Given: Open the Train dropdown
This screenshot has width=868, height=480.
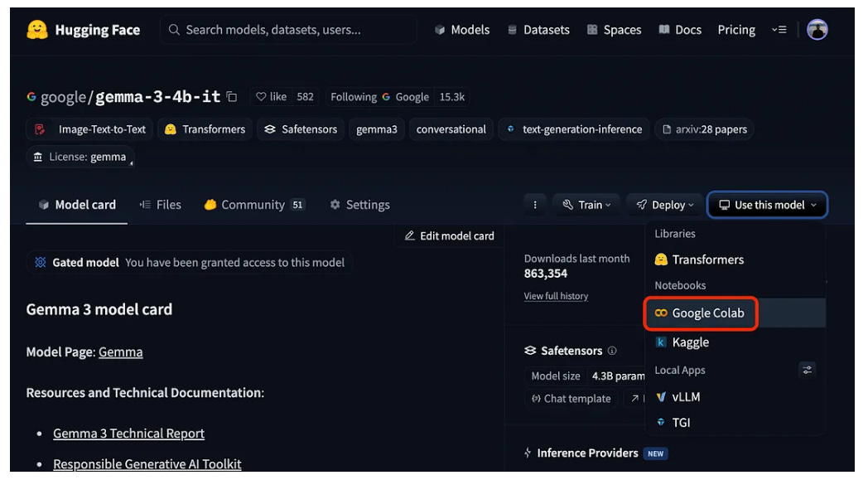Looking at the screenshot, I should [x=586, y=205].
